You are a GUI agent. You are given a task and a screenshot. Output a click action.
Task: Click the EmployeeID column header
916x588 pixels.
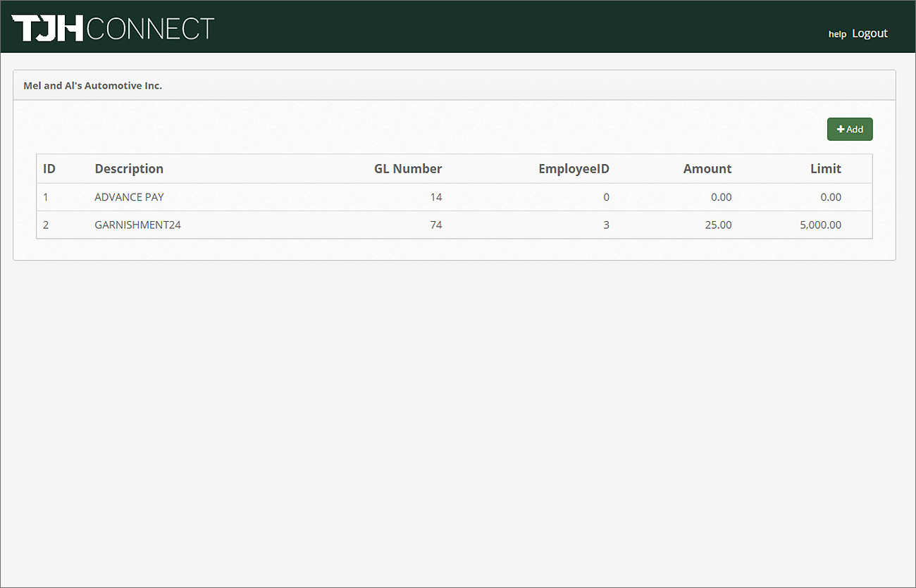coord(574,168)
